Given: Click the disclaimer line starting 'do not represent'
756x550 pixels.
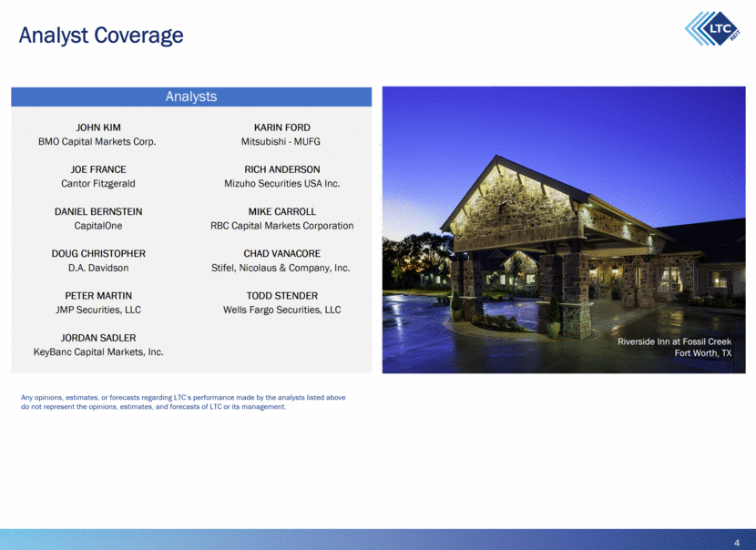Looking at the screenshot, I should [153, 407].
